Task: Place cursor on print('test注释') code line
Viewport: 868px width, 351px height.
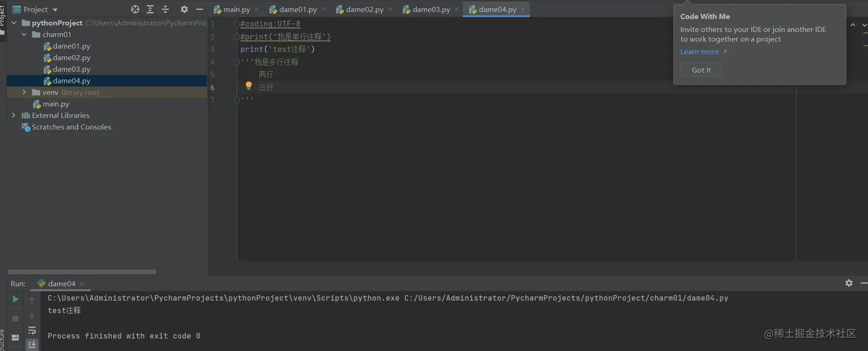Action: point(278,49)
